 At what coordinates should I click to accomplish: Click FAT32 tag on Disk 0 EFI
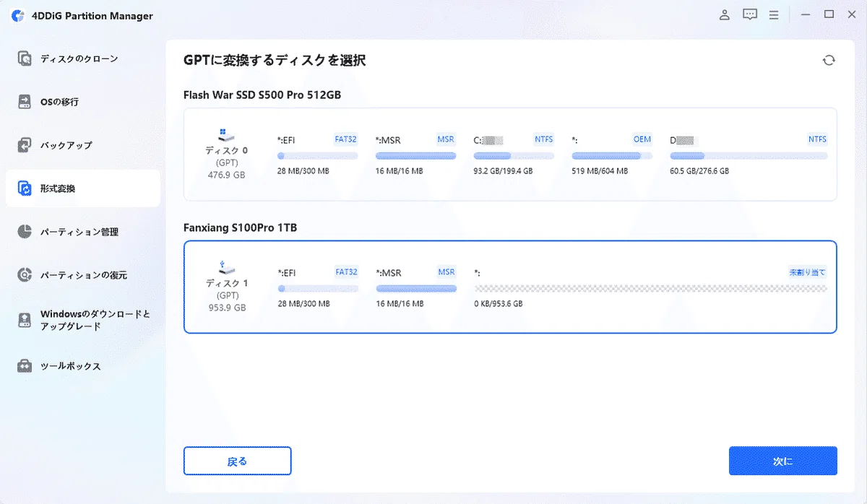346,139
